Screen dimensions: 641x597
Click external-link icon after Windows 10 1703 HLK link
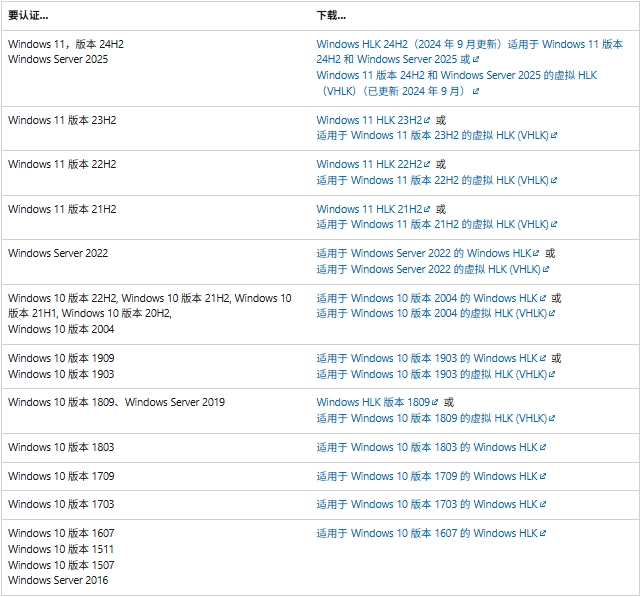(543, 505)
